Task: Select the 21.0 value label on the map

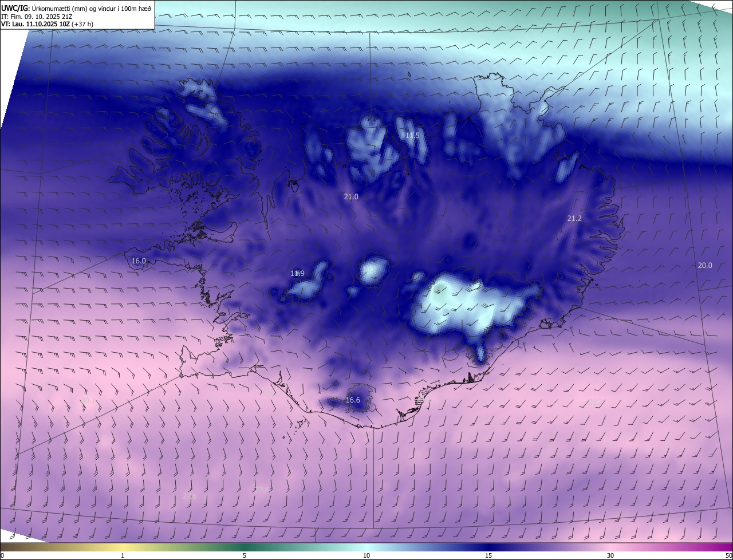Action: [x=351, y=196]
